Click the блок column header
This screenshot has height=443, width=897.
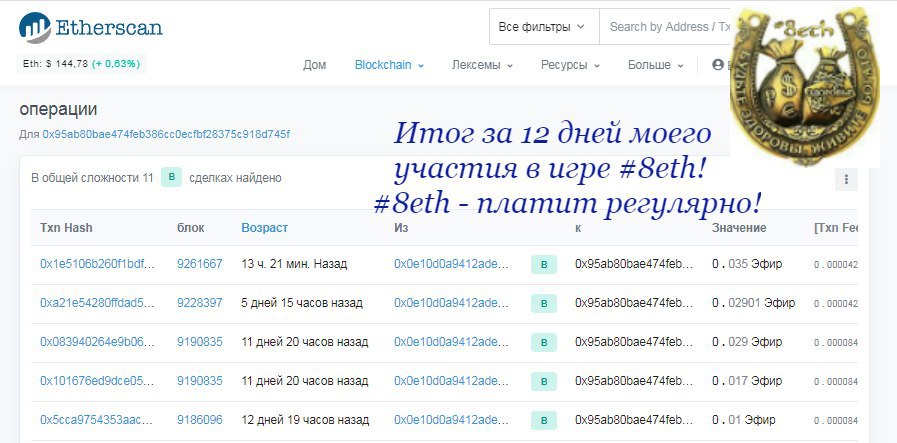pyautogui.click(x=190, y=228)
